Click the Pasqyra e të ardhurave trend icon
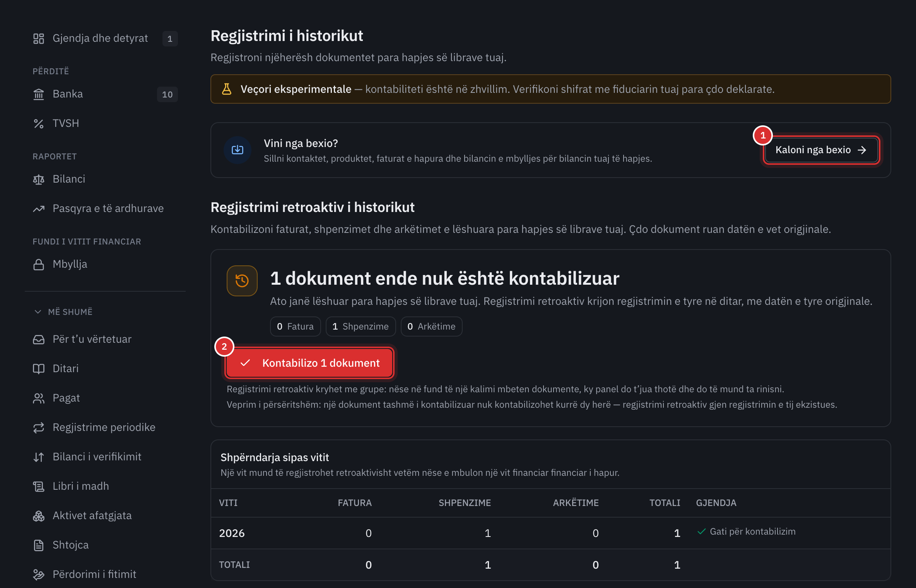 [39, 209]
